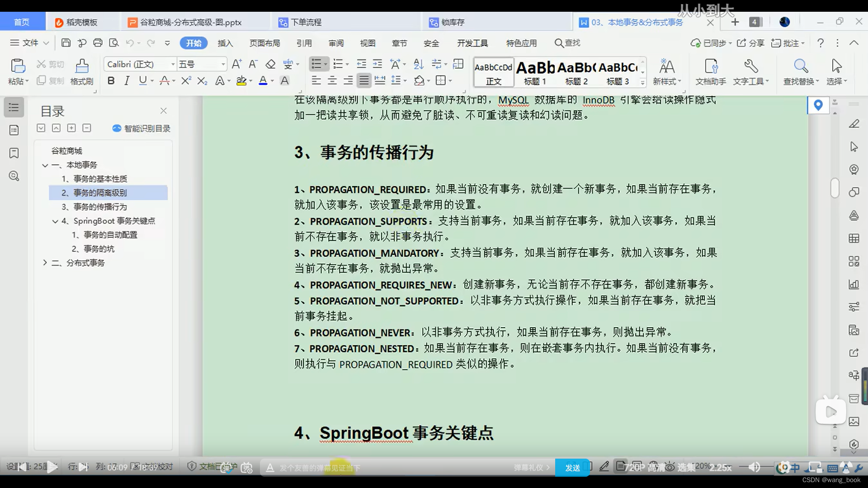This screenshot has width=868, height=488.
Task: Toggle Italic formatting
Action: [x=127, y=81]
